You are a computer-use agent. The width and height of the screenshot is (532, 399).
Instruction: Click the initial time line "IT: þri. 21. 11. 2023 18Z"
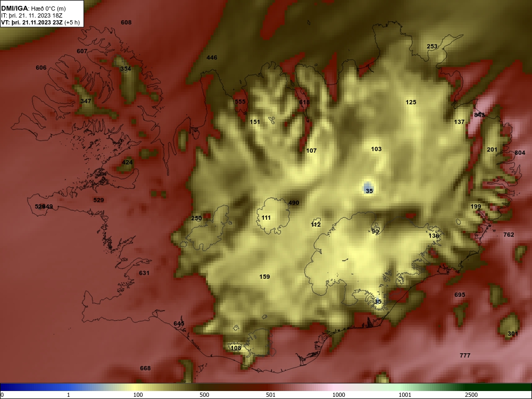tap(31, 15)
